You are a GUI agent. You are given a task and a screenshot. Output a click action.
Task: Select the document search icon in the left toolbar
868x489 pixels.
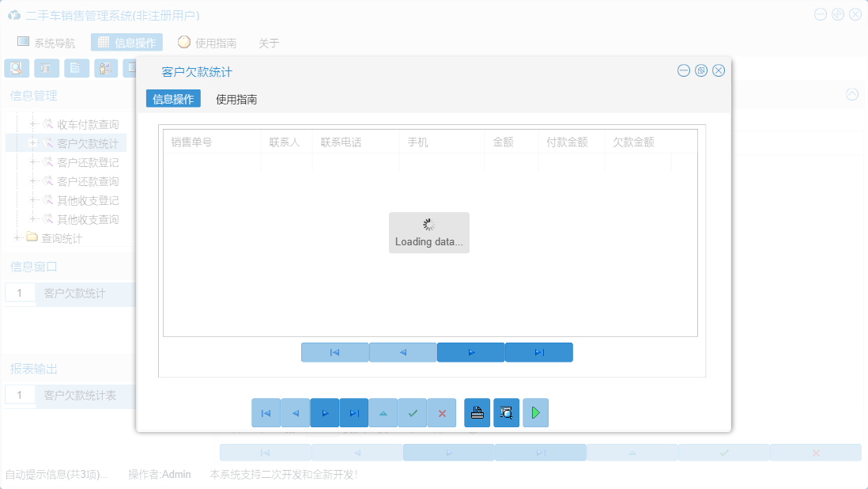coord(16,68)
